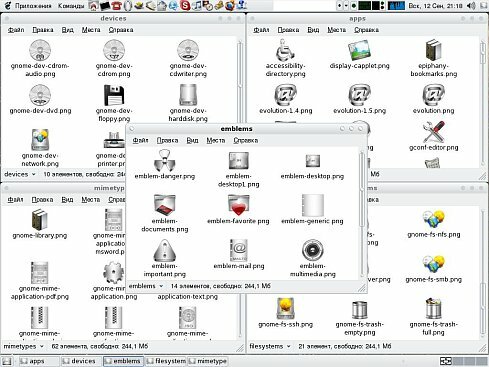
Task: Select gnome-fs-trash-empty.png bin icon
Action: point(359,309)
